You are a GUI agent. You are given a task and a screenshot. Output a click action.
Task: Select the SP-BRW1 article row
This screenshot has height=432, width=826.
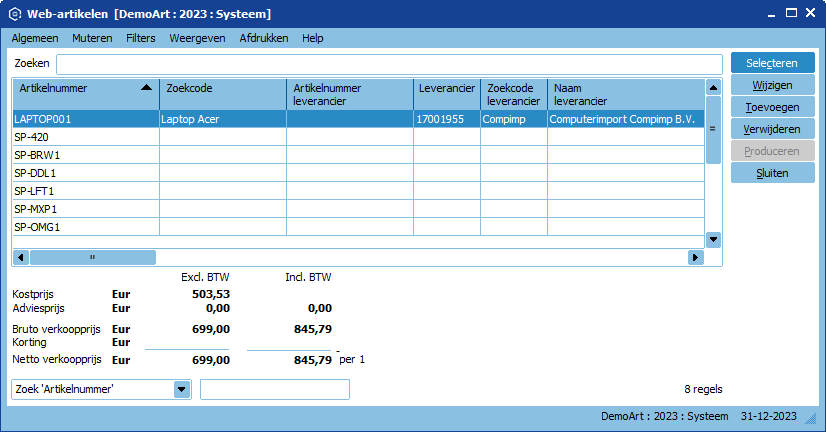tap(85, 155)
